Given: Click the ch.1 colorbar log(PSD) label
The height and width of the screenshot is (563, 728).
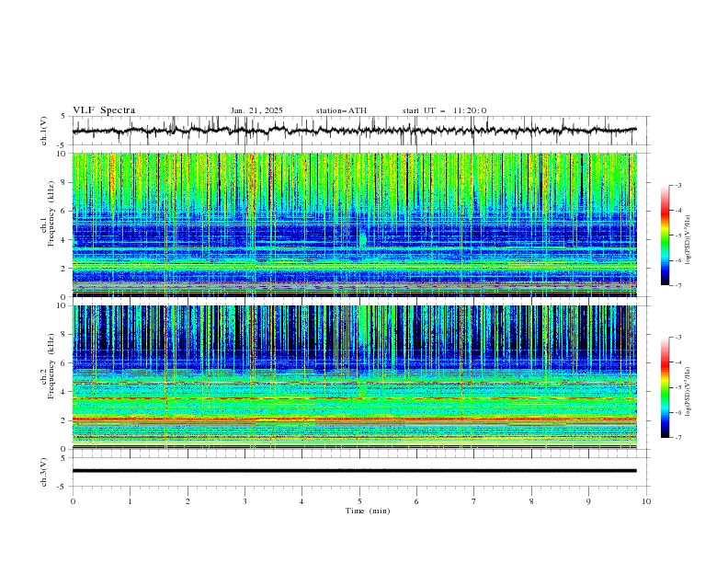Looking at the screenshot, I should 688,240.
